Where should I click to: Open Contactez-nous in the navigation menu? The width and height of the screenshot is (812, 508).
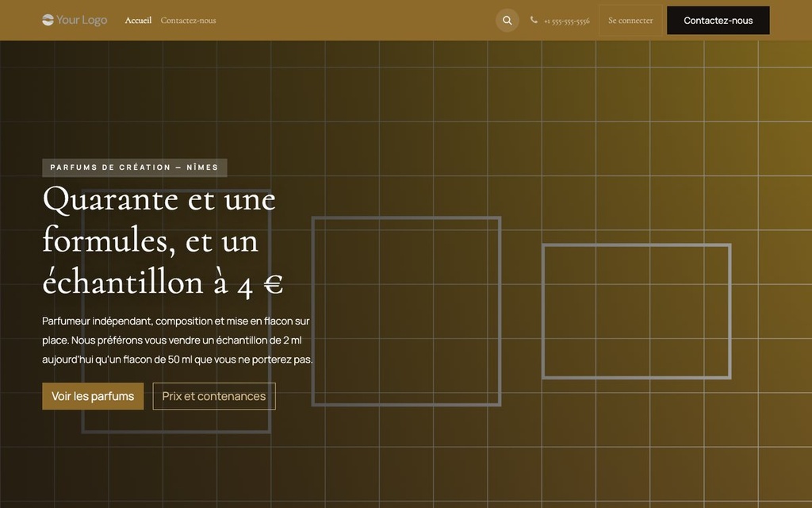click(x=188, y=20)
